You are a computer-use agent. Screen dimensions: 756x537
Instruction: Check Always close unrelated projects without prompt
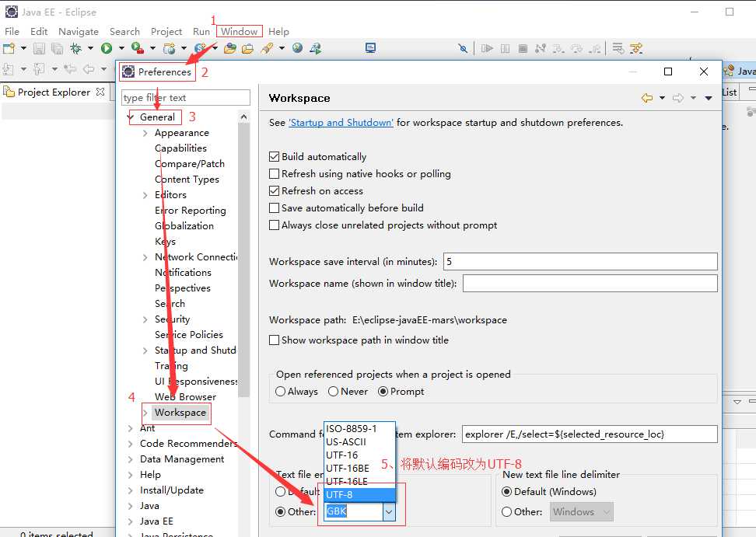coord(274,225)
